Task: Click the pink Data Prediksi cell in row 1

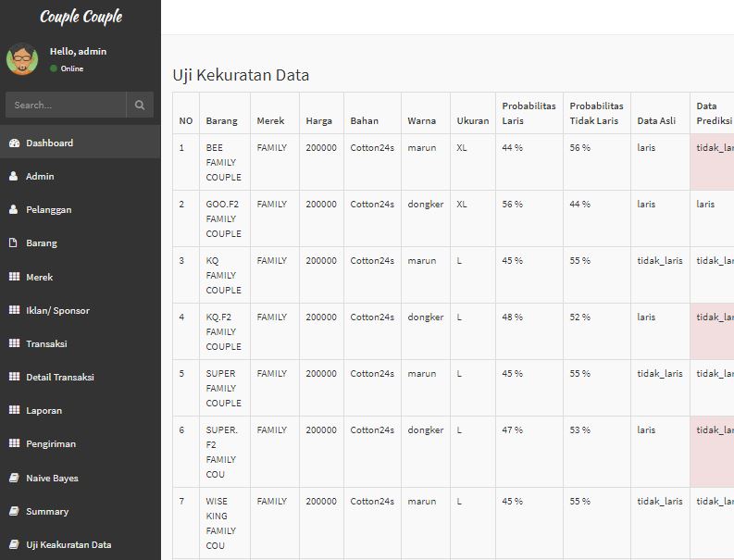Action: (x=712, y=162)
